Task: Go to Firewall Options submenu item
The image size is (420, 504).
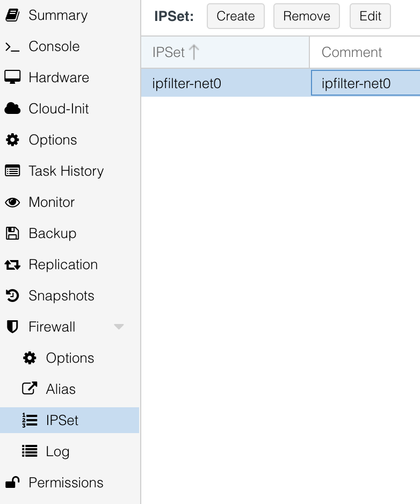Action: 70,358
